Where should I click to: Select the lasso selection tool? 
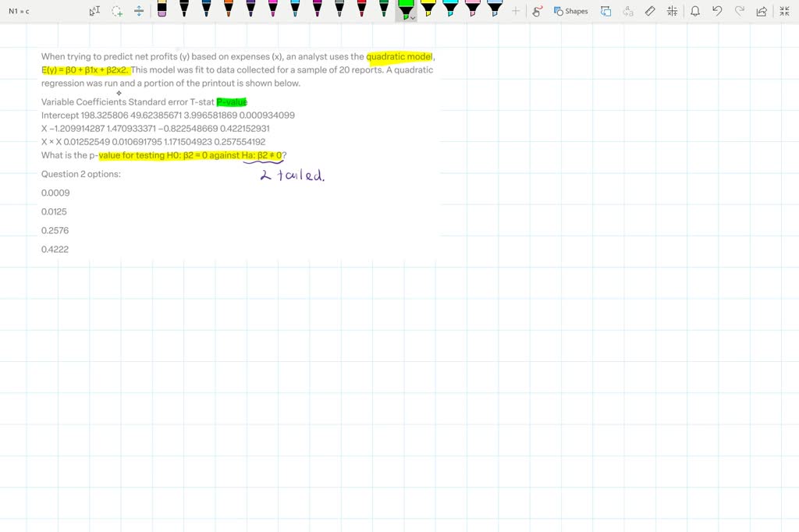pyautogui.click(x=115, y=11)
